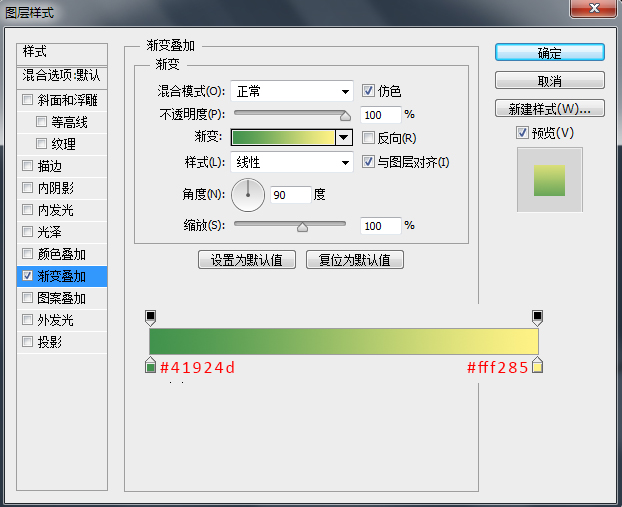Screen dimensions: 622x507
Task: Enable the 图案叠加 pattern overlay checkbox
Action: tap(27, 298)
